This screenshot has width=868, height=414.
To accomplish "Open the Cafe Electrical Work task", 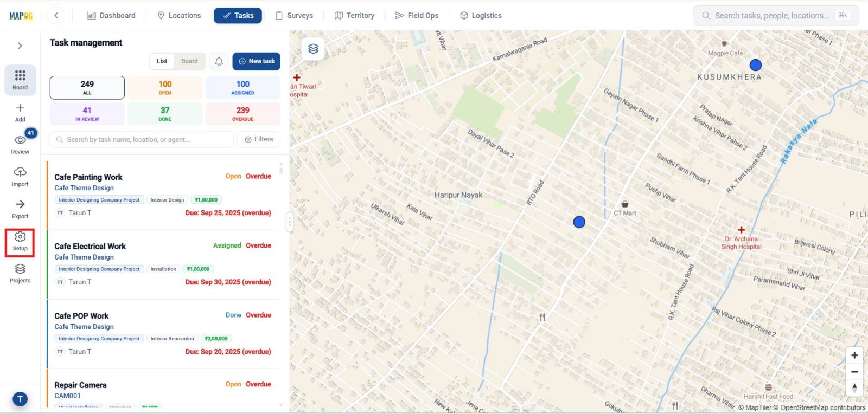I will point(90,247).
